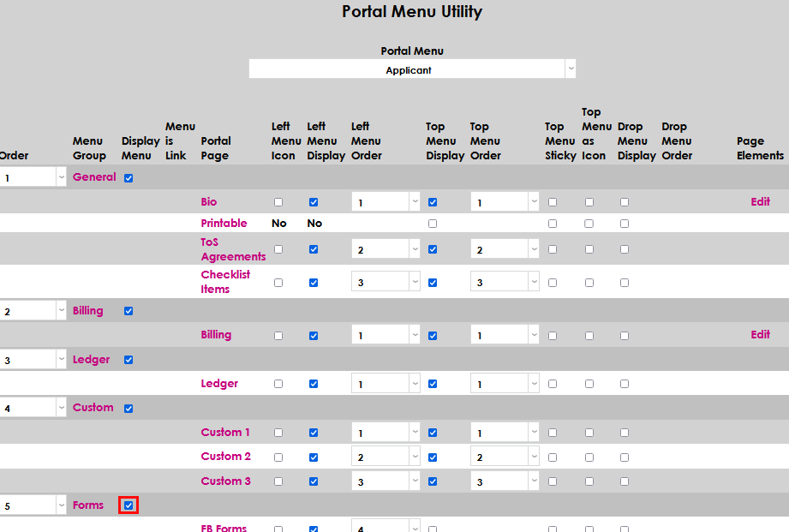Disable Top Menu Display for Checklist Items
This screenshot has width=789, height=532.
433,281
